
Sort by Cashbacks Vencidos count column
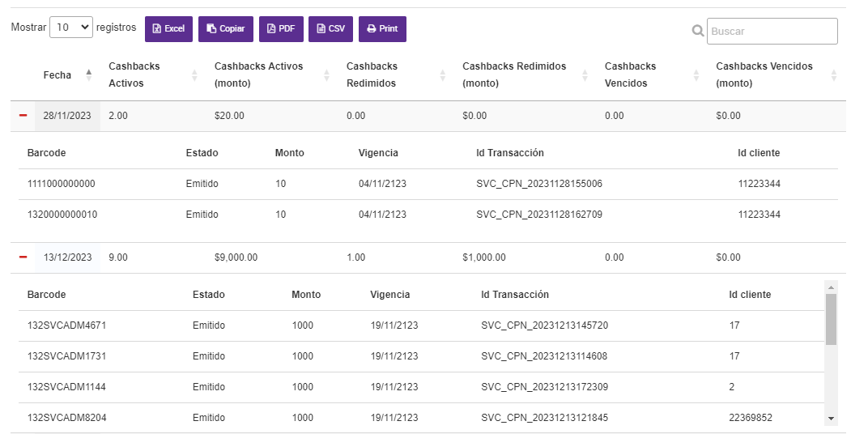(696, 74)
